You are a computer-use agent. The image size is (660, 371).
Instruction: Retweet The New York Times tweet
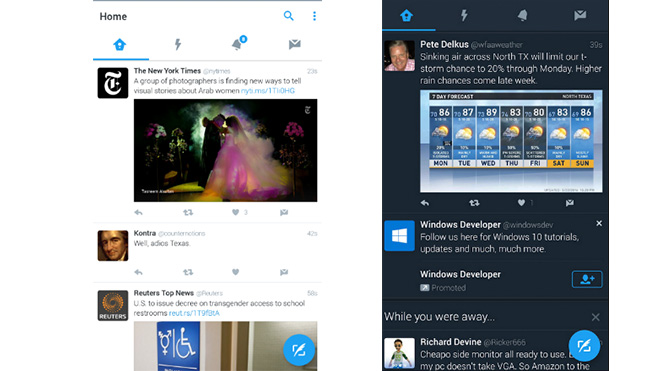[188, 213]
